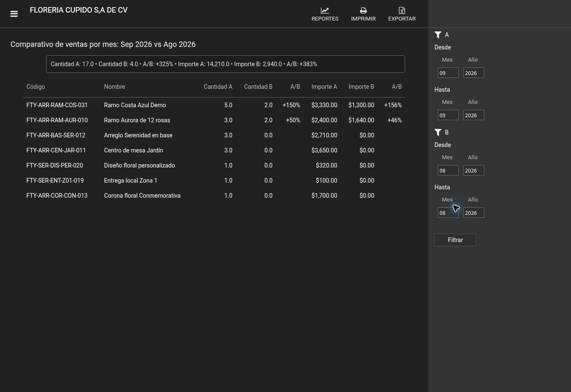Screen dimensions: 571x392
Task: Select the Centro de mesa Jardín row
Action: pos(214,150)
